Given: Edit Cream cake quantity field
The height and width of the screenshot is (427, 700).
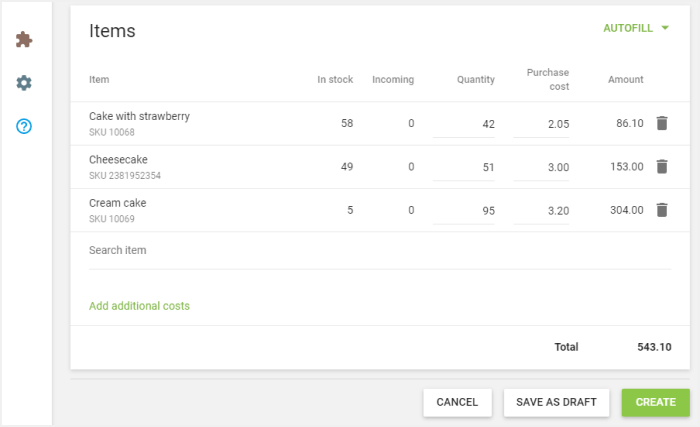Looking at the screenshot, I should 464,211.
